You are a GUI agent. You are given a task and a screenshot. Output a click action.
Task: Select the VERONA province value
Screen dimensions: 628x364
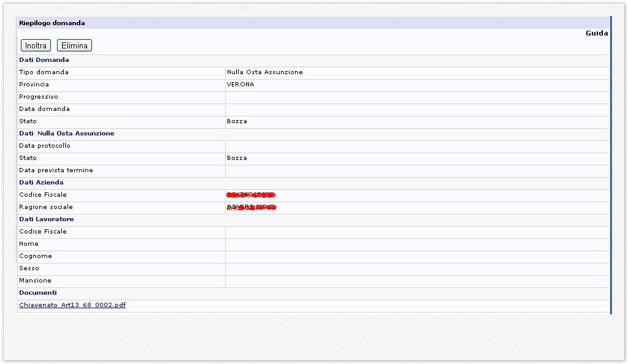[240, 85]
